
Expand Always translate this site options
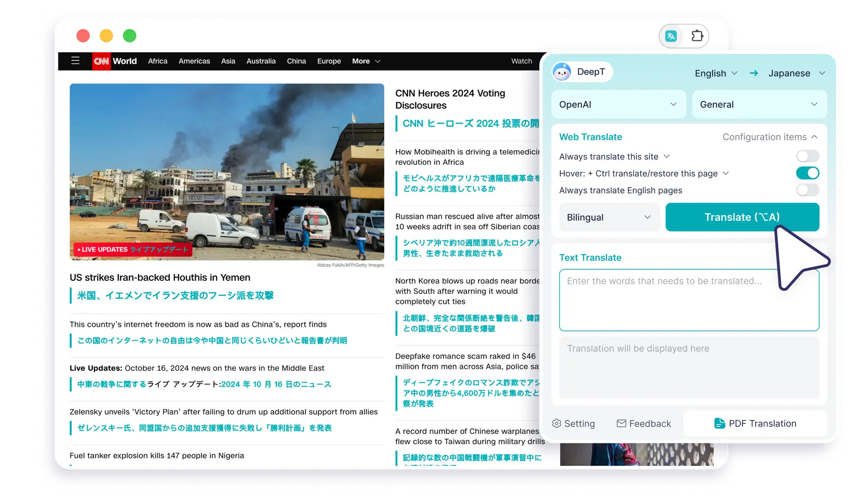coord(667,156)
